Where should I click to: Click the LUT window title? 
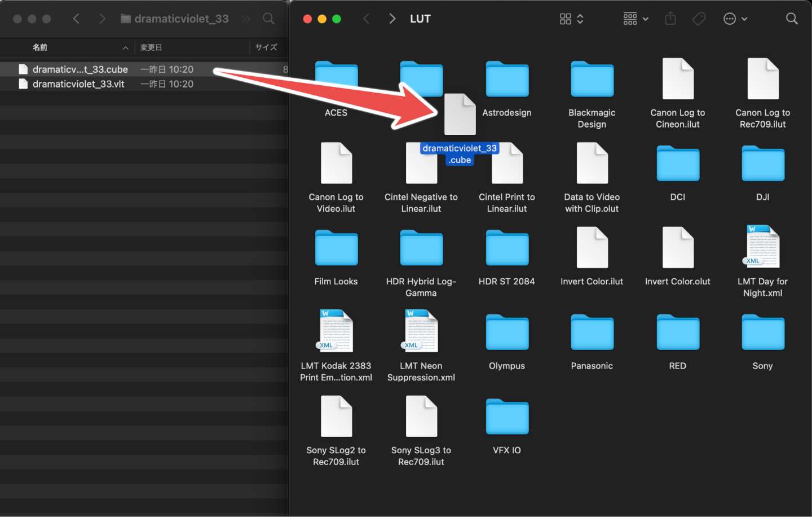pyautogui.click(x=420, y=19)
